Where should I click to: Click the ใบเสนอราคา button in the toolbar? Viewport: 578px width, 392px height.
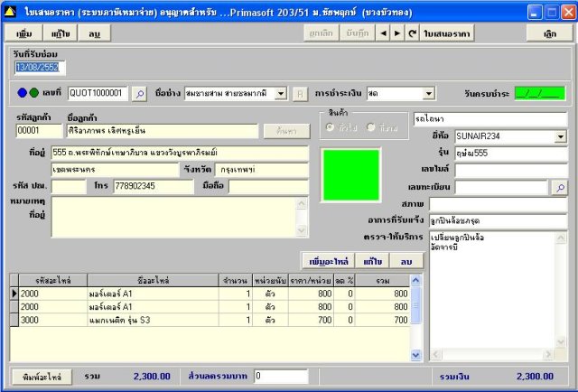point(447,33)
